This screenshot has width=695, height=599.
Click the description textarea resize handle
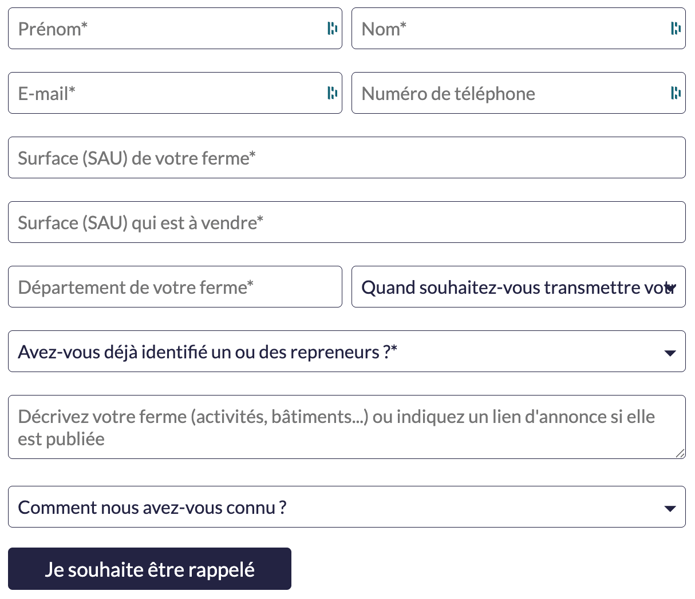(x=680, y=453)
